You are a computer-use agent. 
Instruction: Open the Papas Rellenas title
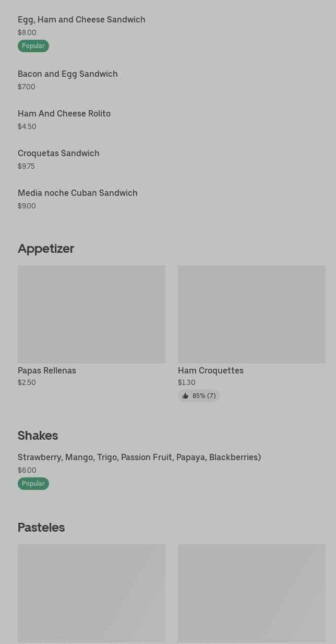(47, 371)
